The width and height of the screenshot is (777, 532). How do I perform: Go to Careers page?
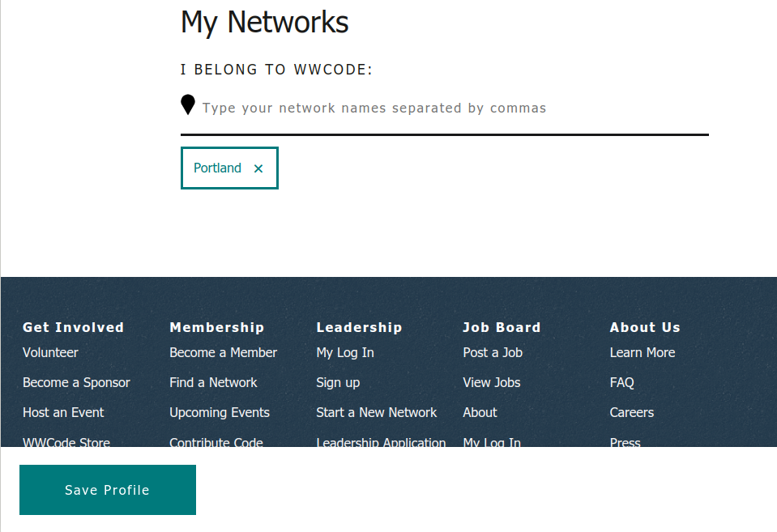(x=632, y=413)
